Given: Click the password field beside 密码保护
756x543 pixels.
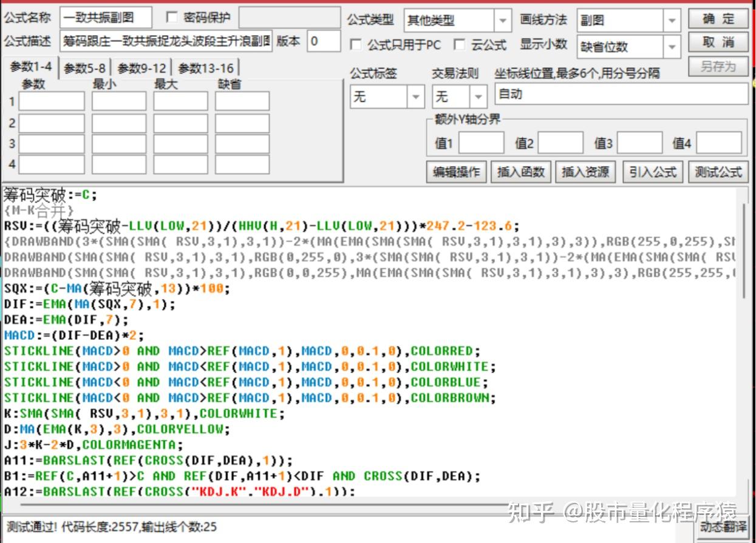Looking at the screenshot, I should (289, 18).
